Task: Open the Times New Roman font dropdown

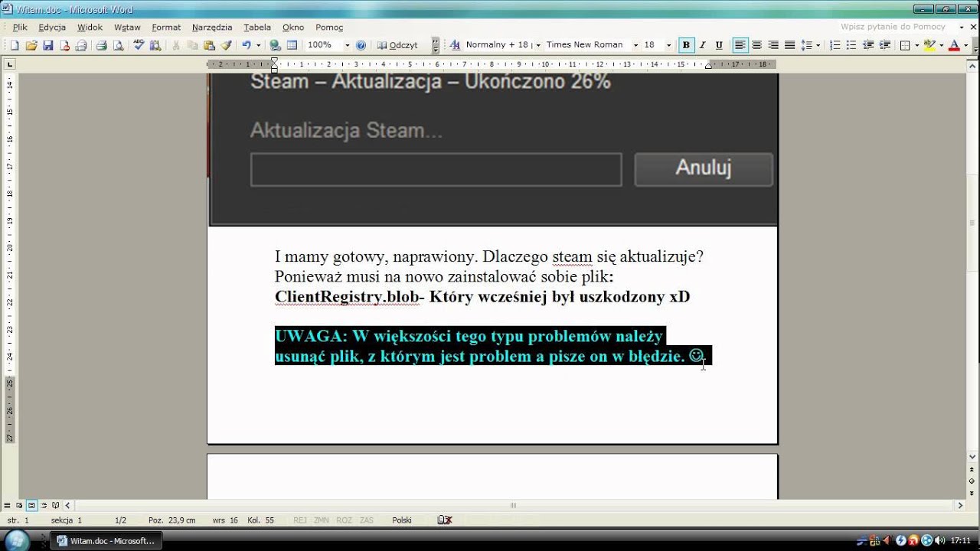Action: [635, 45]
